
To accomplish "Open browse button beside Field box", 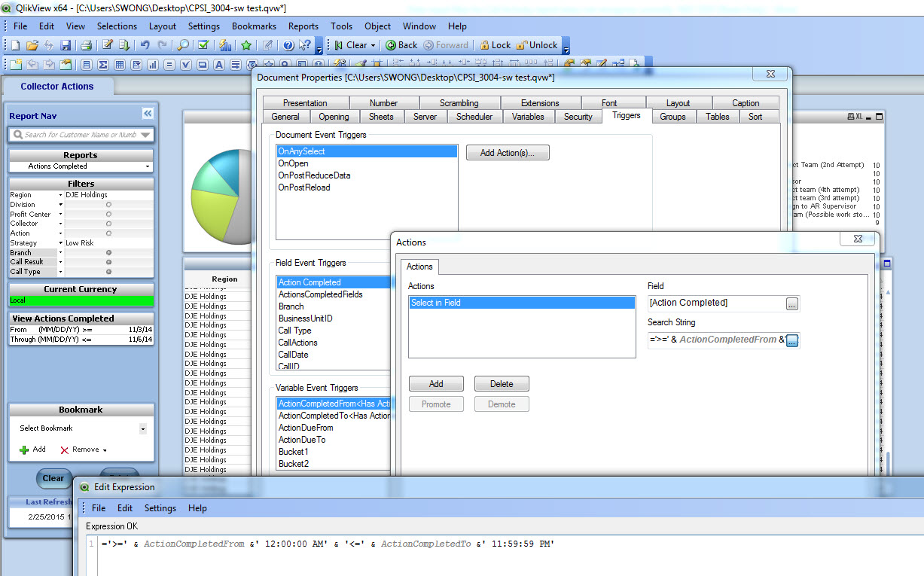I will pyautogui.click(x=791, y=303).
